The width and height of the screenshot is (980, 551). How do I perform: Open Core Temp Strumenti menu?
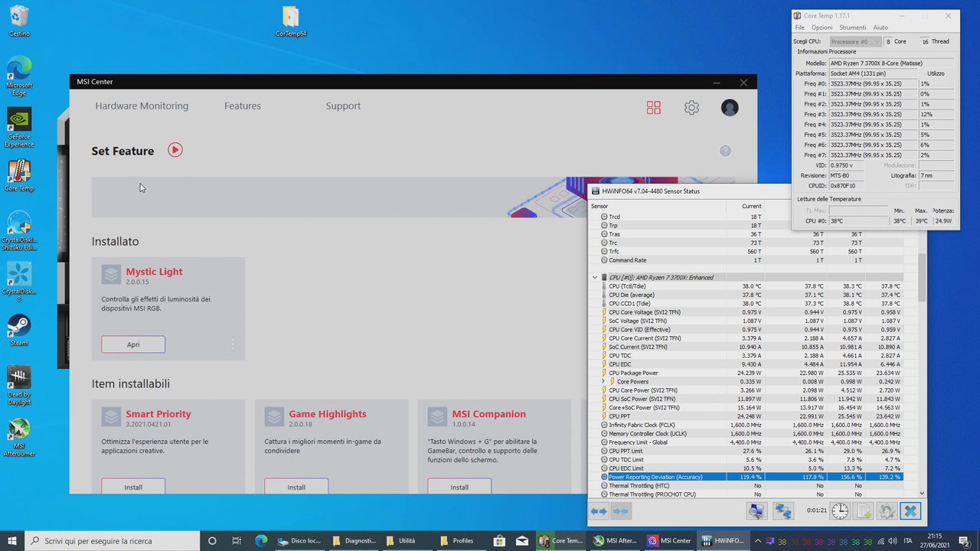[x=853, y=28]
